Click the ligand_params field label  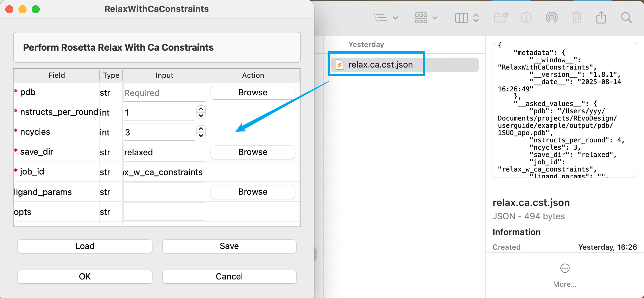[x=43, y=192]
